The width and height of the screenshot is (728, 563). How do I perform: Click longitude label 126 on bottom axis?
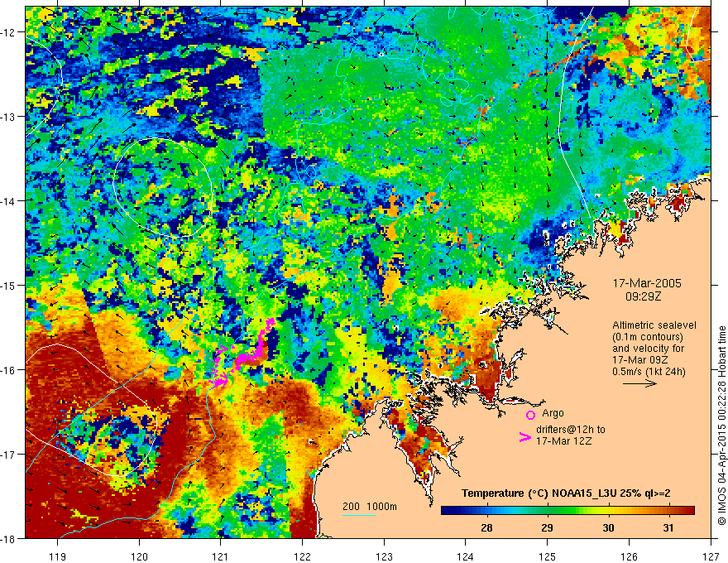pyautogui.click(x=629, y=556)
